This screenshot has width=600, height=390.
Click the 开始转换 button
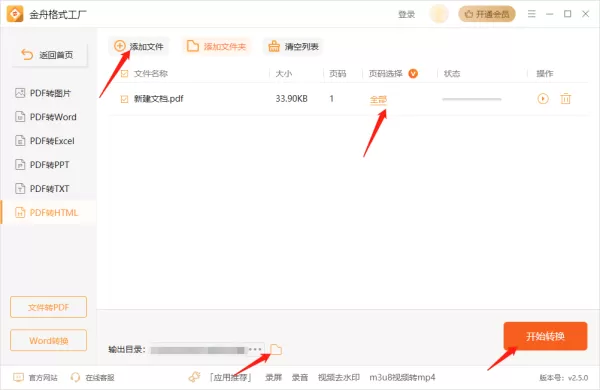(545, 336)
